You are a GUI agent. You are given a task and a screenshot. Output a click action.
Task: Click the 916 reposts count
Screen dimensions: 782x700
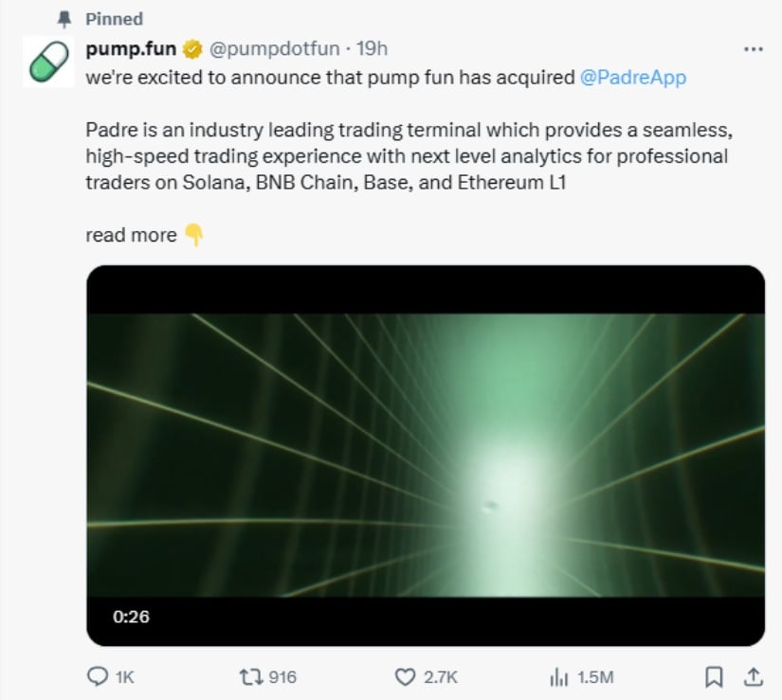tap(283, 676)
